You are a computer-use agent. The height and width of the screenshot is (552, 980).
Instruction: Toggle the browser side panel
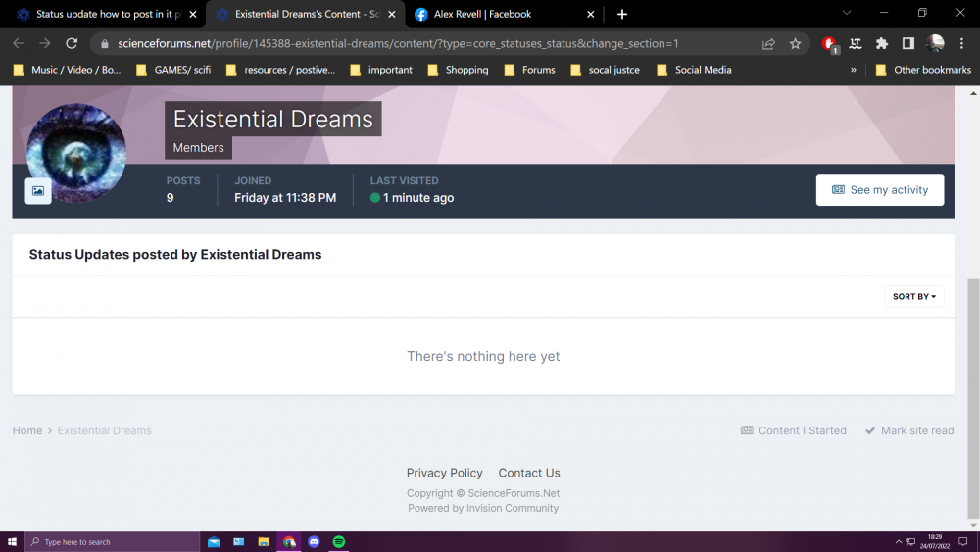tap(907, 44)
